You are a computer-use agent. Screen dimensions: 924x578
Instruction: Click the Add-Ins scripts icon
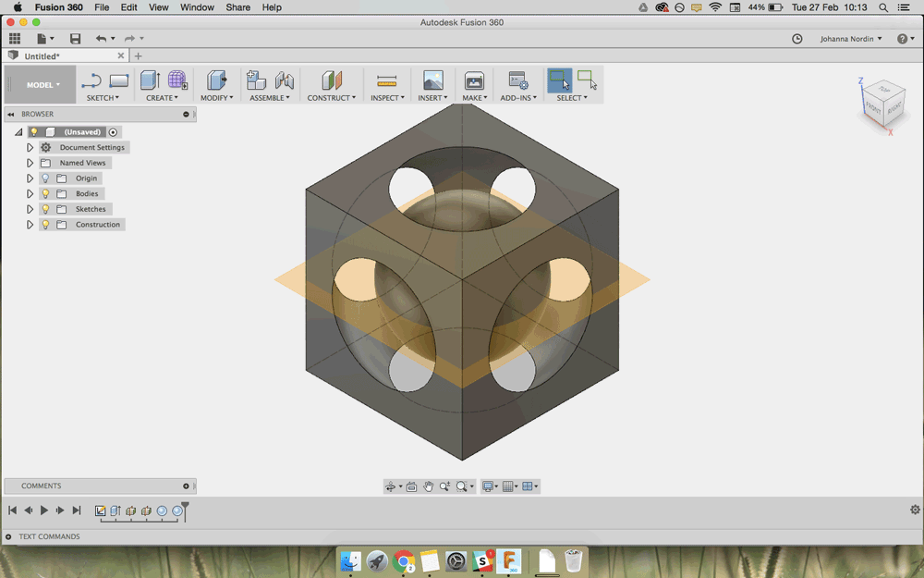(518, 80)
